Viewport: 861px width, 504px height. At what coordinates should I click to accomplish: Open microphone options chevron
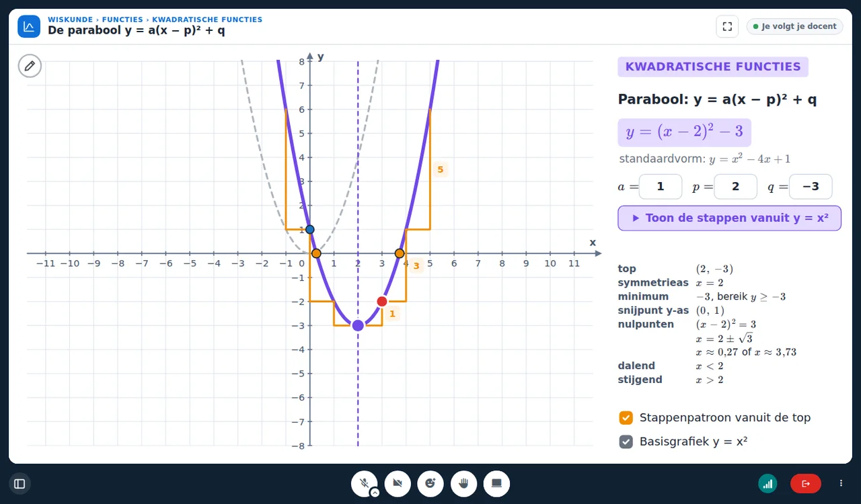coord(375,493)
